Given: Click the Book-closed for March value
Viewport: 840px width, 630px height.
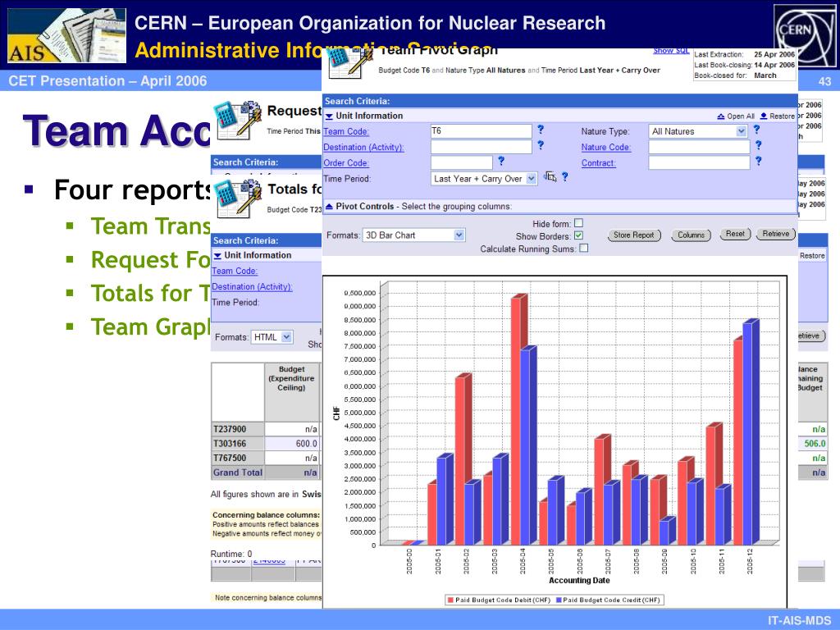Looking at the screenshot, I should 765,75.
